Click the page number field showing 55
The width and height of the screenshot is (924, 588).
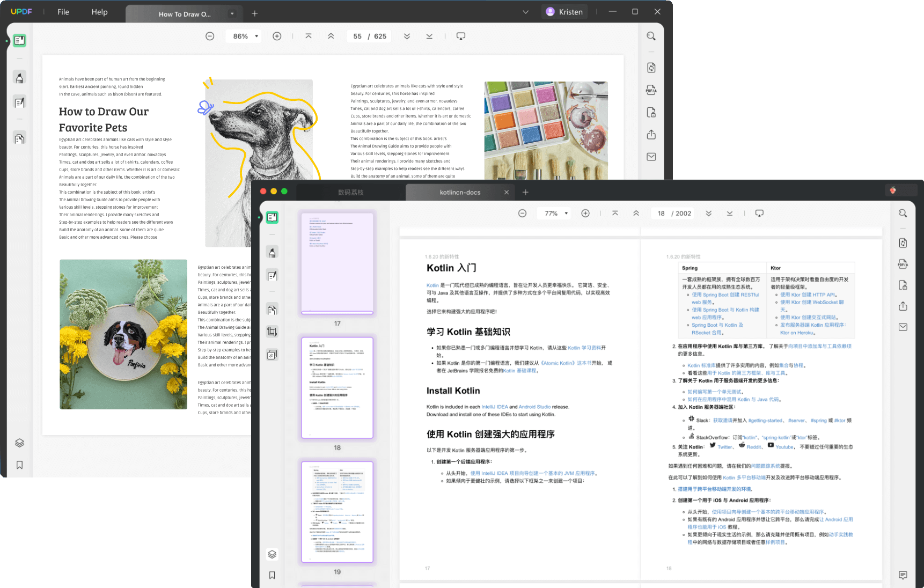point(357,36)
